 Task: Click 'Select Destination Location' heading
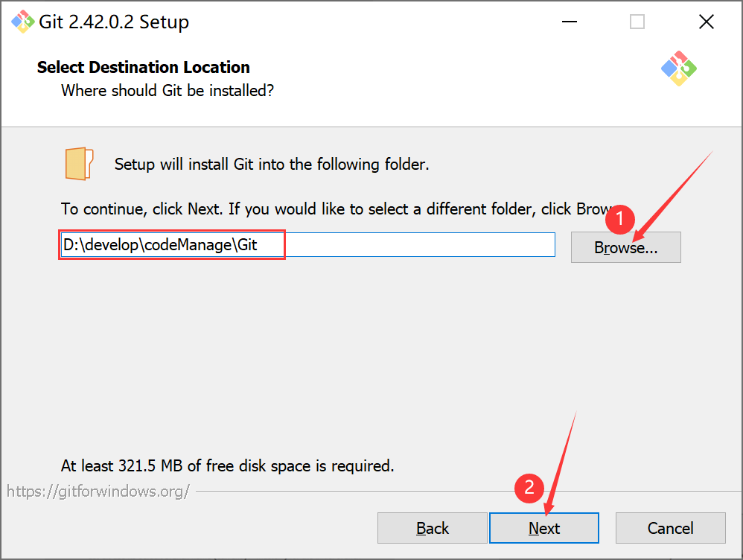[144, 67]
